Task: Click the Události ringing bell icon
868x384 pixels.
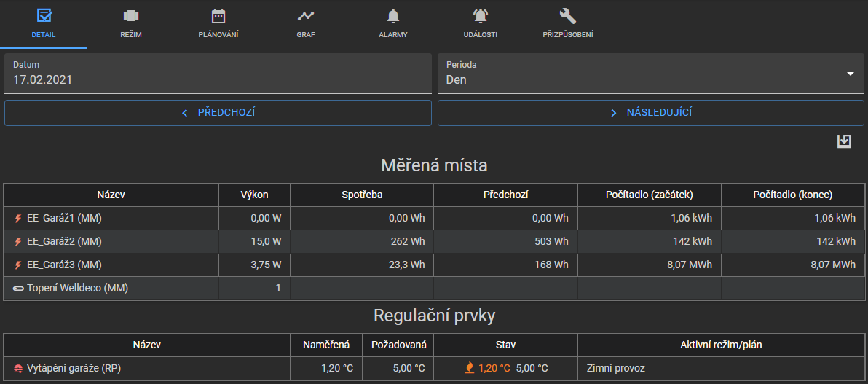Action: tap(481, 15)
